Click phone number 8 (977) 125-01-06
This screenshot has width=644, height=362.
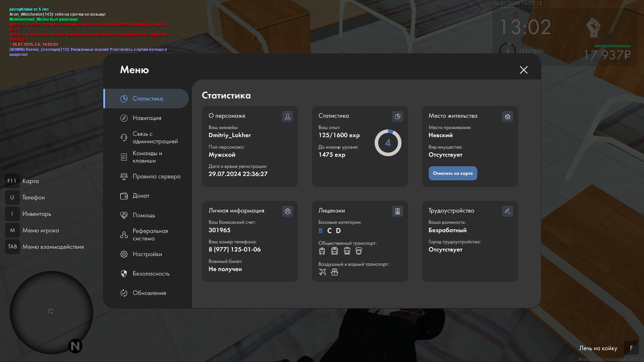tap(235, 249)
